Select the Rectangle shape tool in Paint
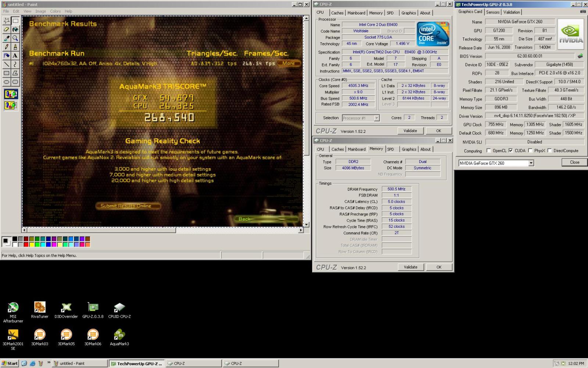 pos(7,73)
